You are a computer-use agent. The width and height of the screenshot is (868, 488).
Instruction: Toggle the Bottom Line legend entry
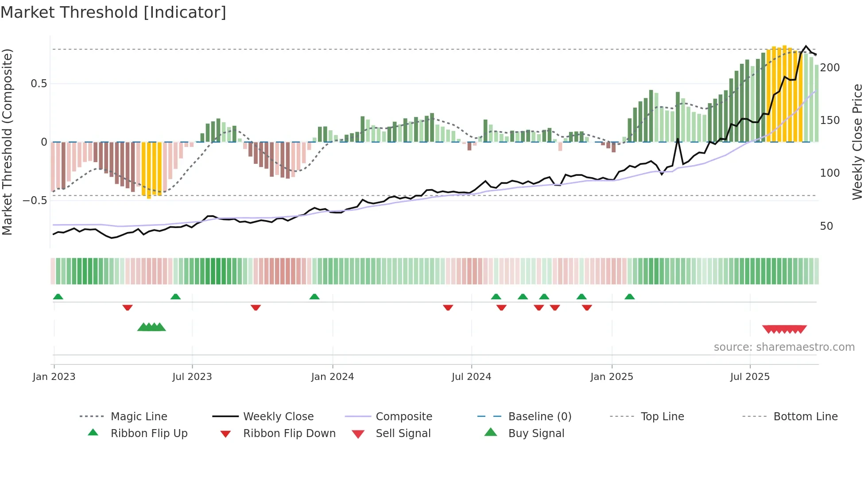[805, 417]
